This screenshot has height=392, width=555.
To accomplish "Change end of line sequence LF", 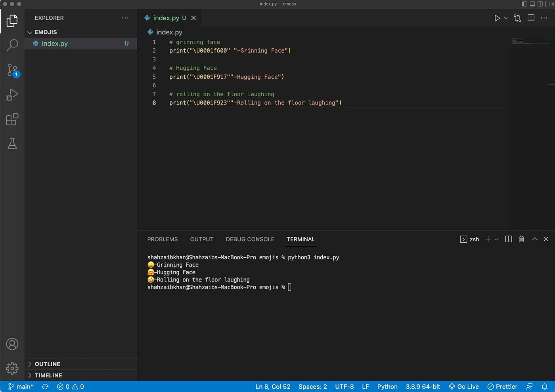I will click(x=366, y=386).
